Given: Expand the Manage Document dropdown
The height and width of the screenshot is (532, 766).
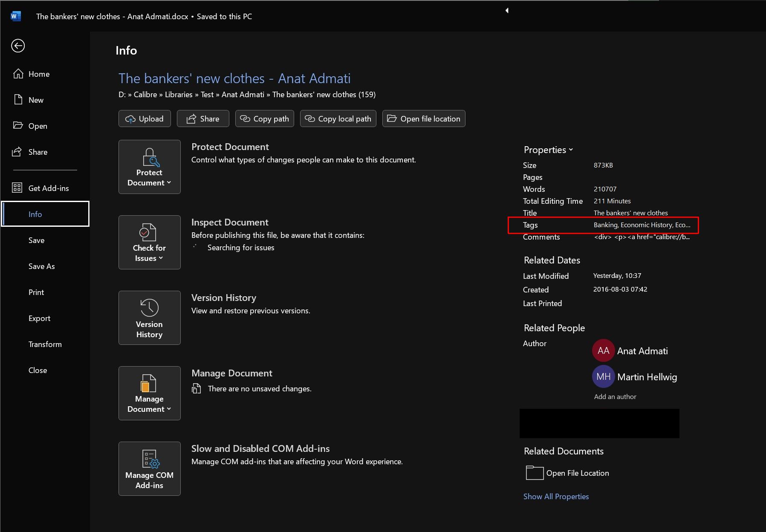Looking at the screenshot, I should point(149,393).
